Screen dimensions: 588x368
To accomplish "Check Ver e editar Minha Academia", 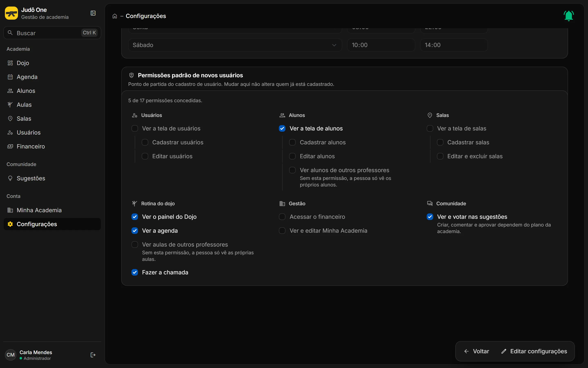I will point(282,231).
